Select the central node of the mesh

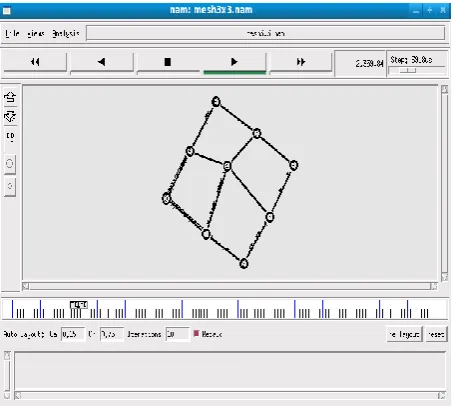[227, 166]
